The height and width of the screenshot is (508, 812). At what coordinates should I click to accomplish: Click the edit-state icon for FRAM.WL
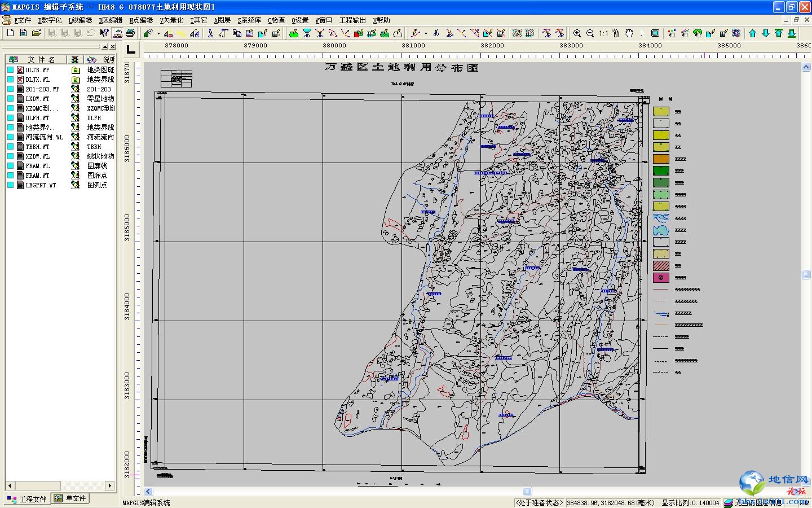coord(76,166)
